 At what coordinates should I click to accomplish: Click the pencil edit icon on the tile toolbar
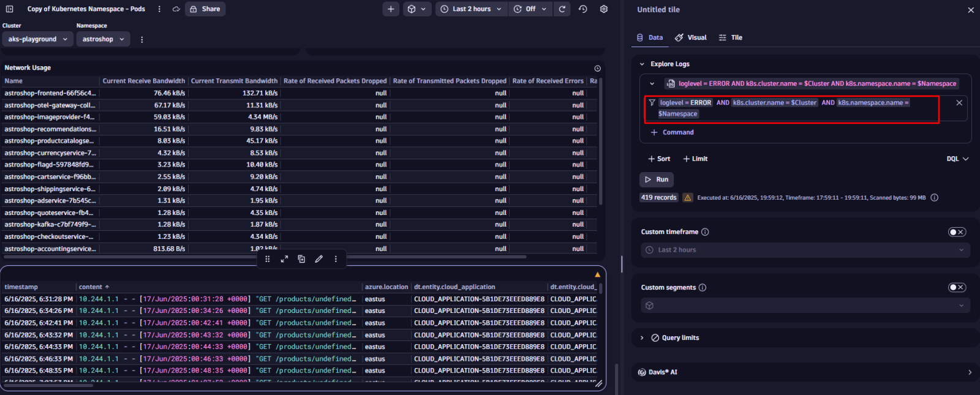pyautogui.click(x=318, y=259)
